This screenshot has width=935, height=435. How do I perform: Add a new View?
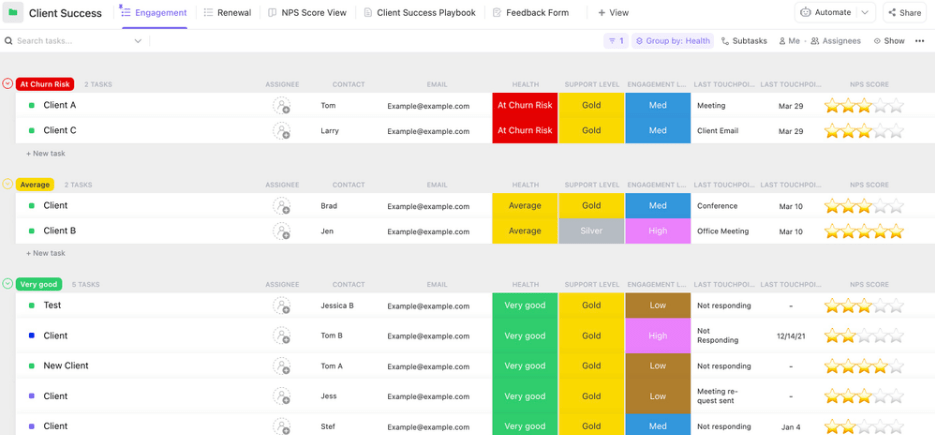(613, 13)
